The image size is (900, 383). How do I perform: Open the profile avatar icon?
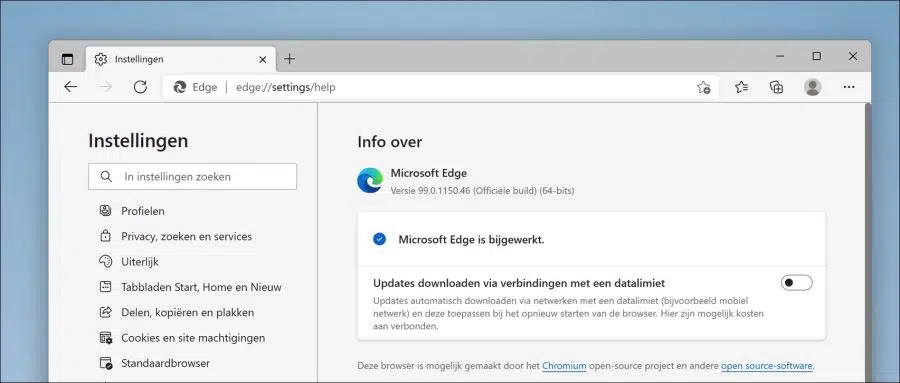coord(812,87)
